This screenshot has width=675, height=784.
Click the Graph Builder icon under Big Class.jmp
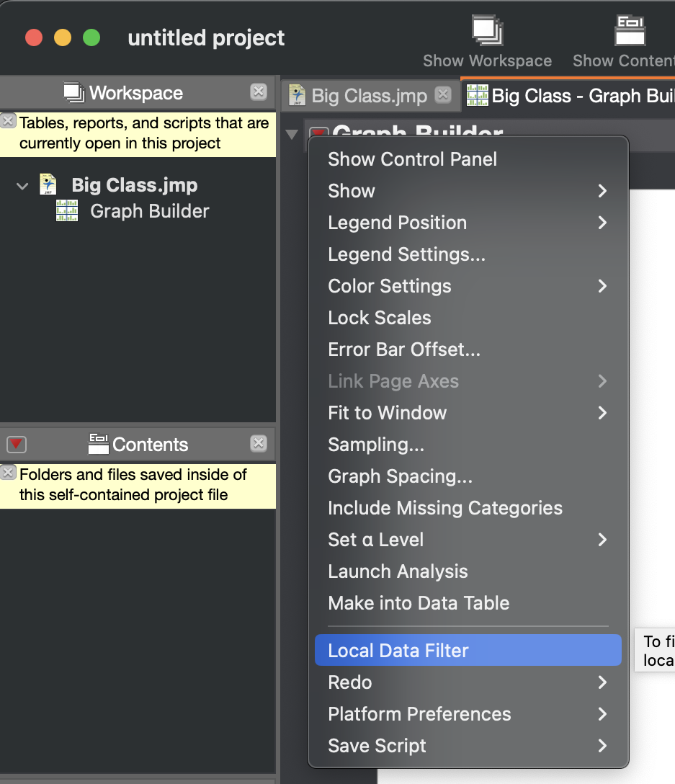coord(67,210)
